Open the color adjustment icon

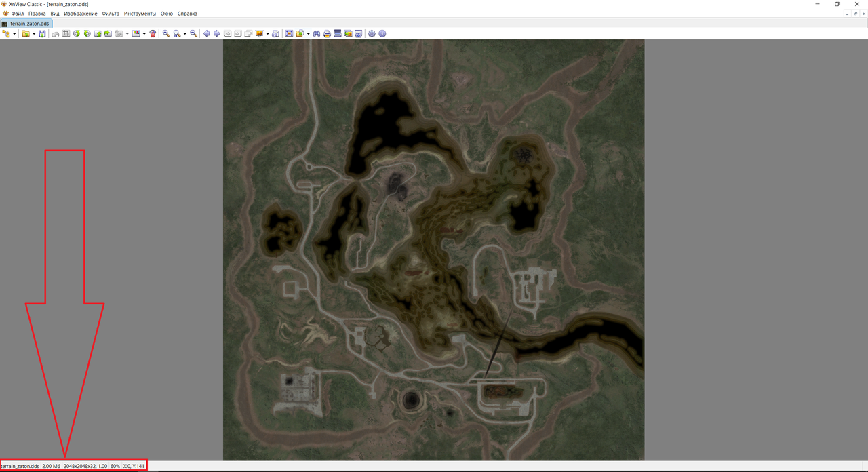pyautogui.click(x=136, y=33)
